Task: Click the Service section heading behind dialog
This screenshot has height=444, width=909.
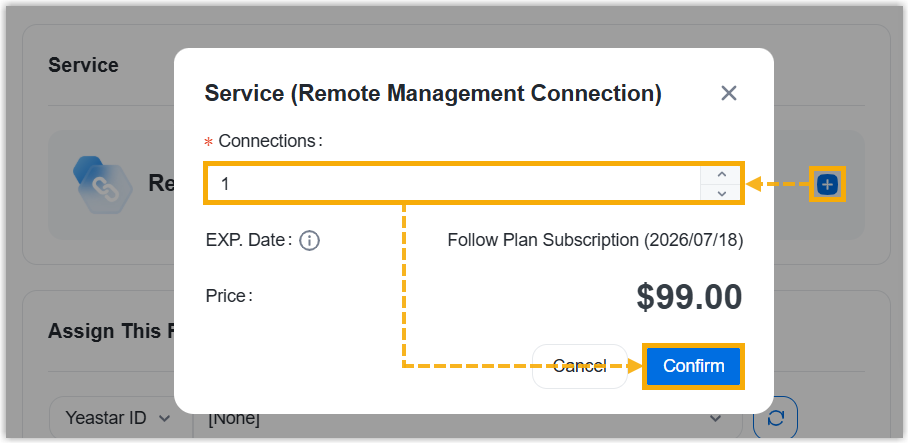Action: coord(83,65)
